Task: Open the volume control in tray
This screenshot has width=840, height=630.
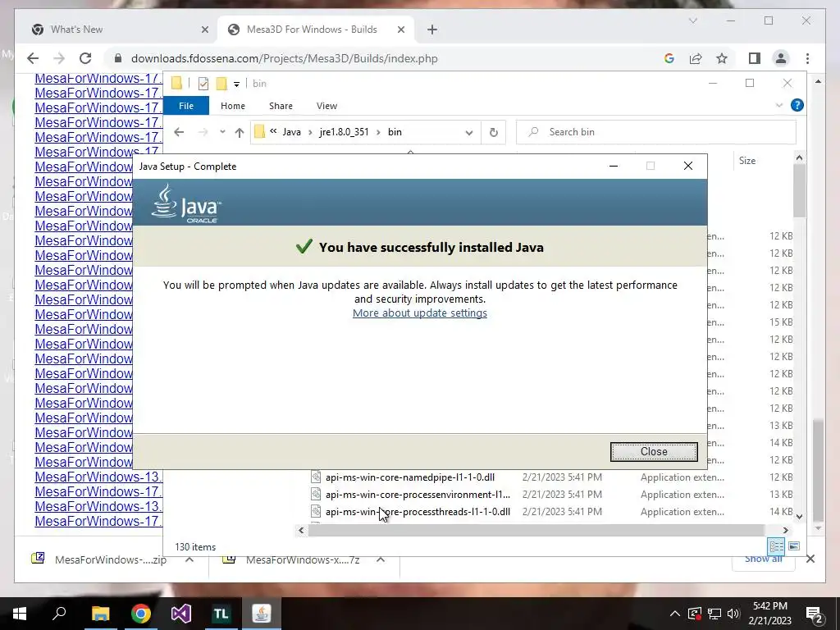Action: 733,614
